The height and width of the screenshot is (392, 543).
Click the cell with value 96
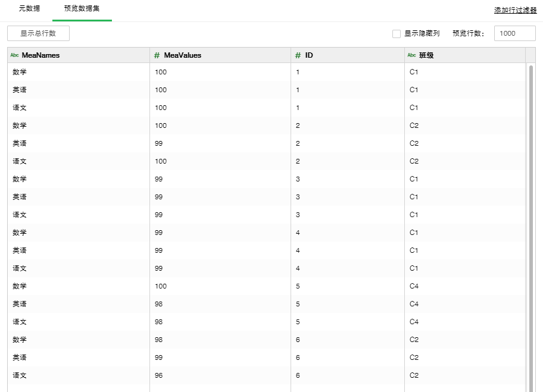point(158,375)
